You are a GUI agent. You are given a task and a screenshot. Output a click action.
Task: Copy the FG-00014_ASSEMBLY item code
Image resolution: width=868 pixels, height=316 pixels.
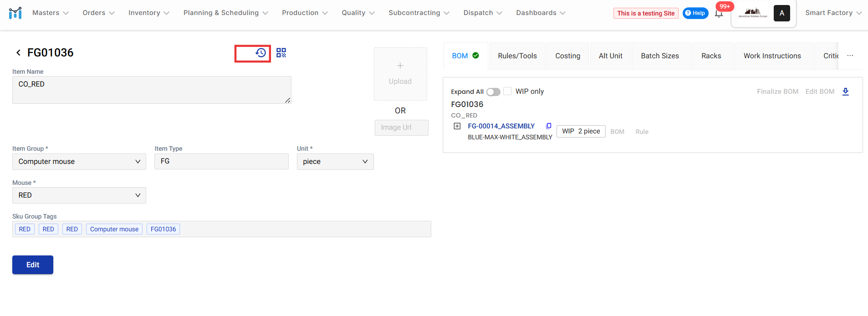(x=548, y=126)
